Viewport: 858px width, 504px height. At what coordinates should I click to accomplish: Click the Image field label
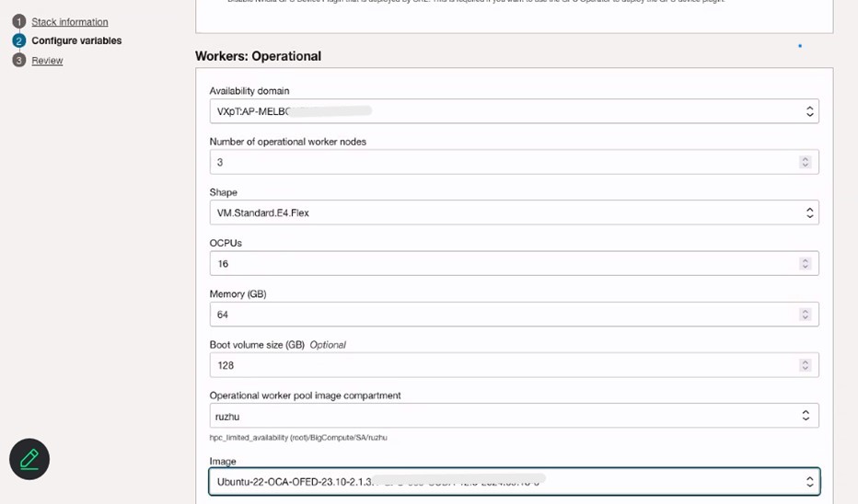223,462
